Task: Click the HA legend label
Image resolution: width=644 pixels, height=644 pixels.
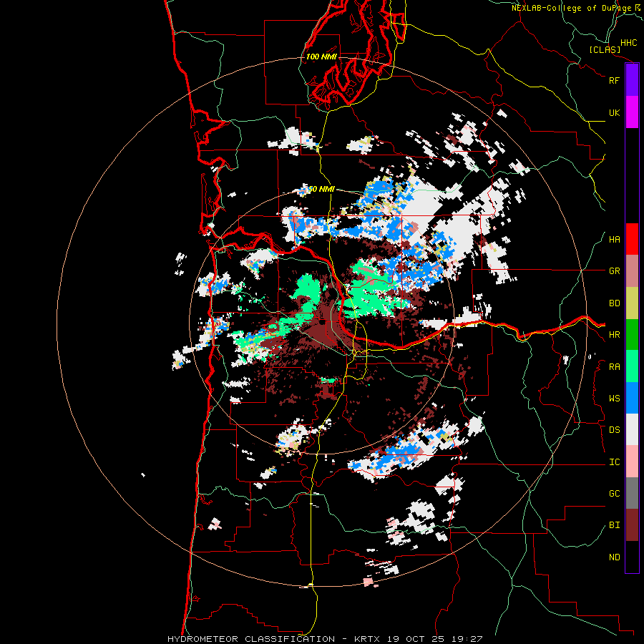Action: click(614, 239)
